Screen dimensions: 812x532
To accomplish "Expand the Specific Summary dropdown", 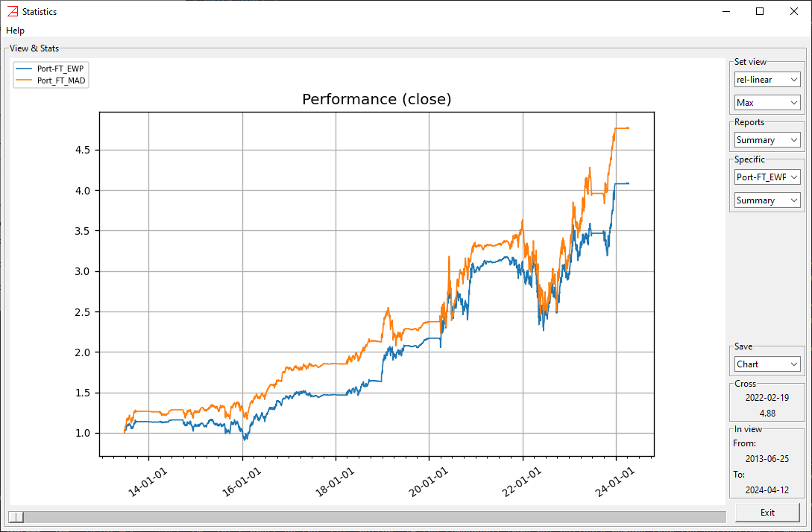I will [x=767, y=200].
